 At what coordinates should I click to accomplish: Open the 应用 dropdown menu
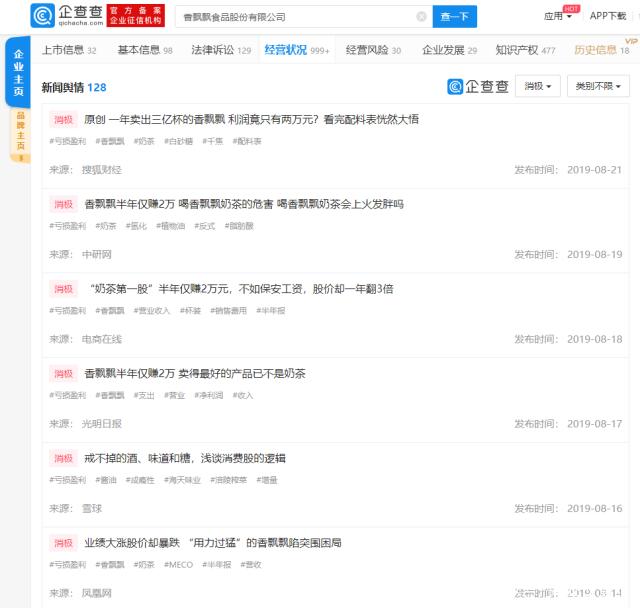click(x=558, y=16)
